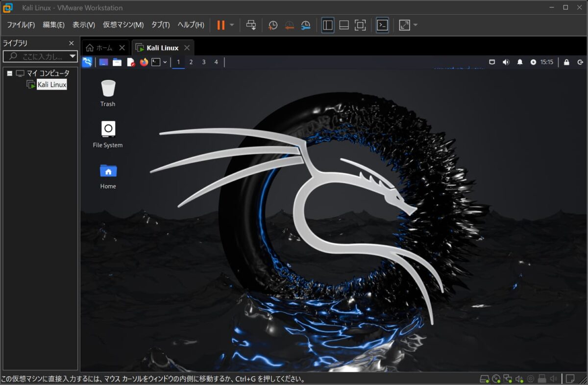
Task: Toggle full screen console view
Action: 361,25
